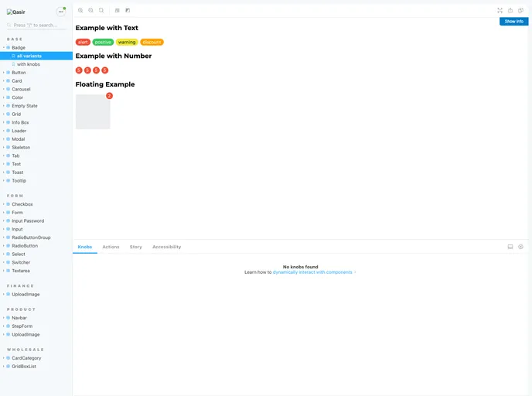Click the zoom out icon in toolbar
Screen dimensions: 532x396
tap(90, 10)
